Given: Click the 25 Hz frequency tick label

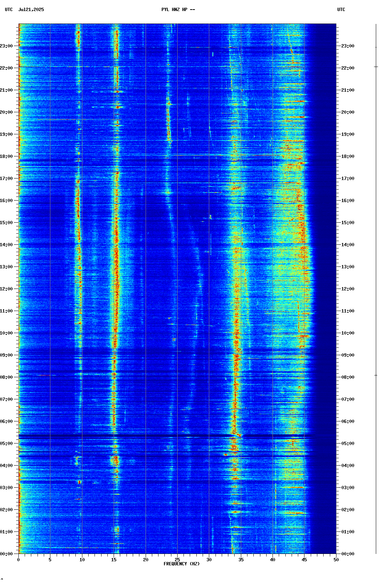Looking at the screenshot, I should point(177,560).
